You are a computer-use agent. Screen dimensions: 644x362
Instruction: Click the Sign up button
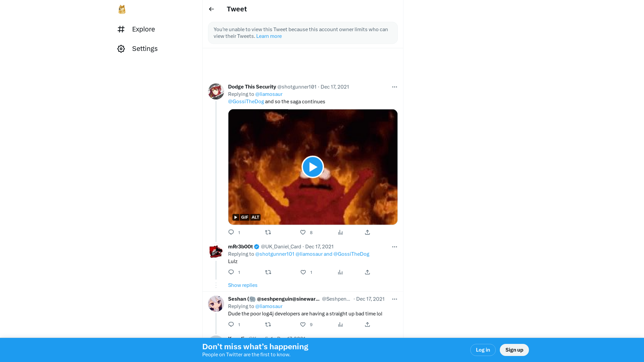tap(514, 350)
